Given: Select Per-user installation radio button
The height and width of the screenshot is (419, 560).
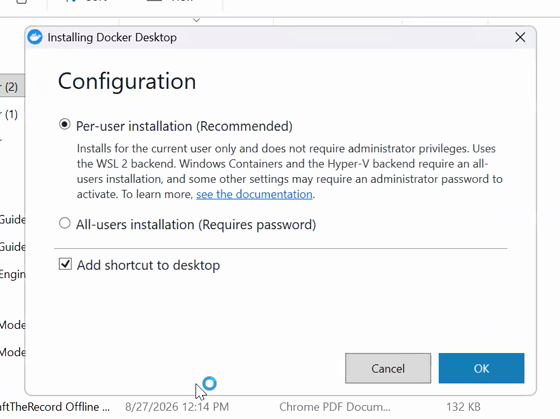Looking at the screenshot, I should pyautogui.click(x=65, y=125).
